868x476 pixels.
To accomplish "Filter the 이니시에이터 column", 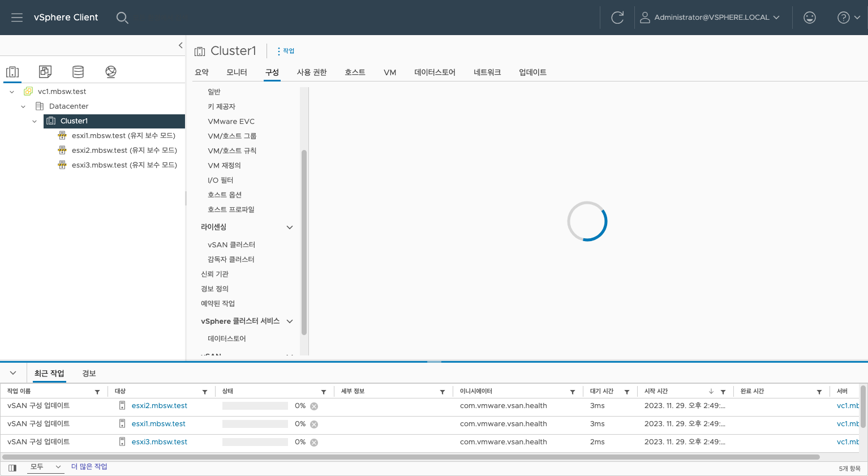I will point(573,392).
